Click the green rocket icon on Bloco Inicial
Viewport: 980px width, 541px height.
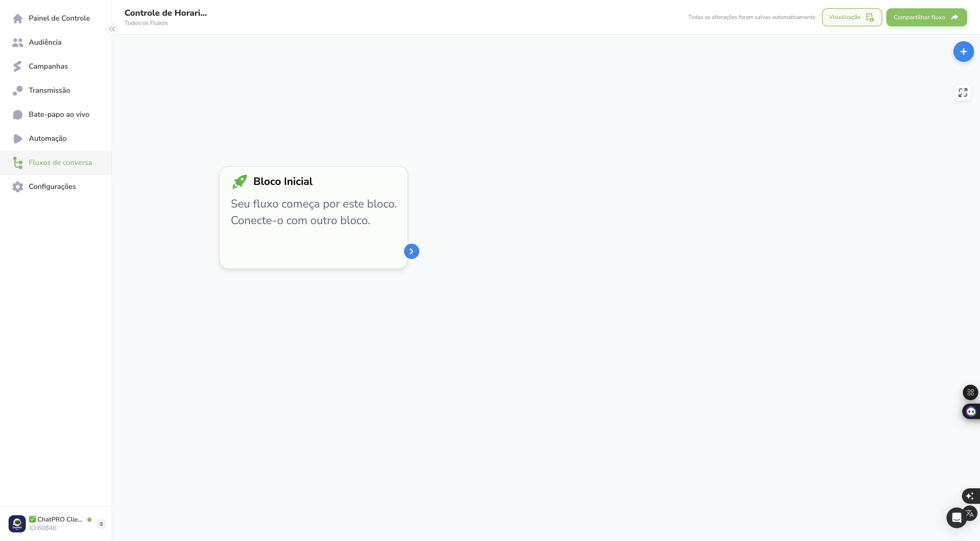[240, 182]
